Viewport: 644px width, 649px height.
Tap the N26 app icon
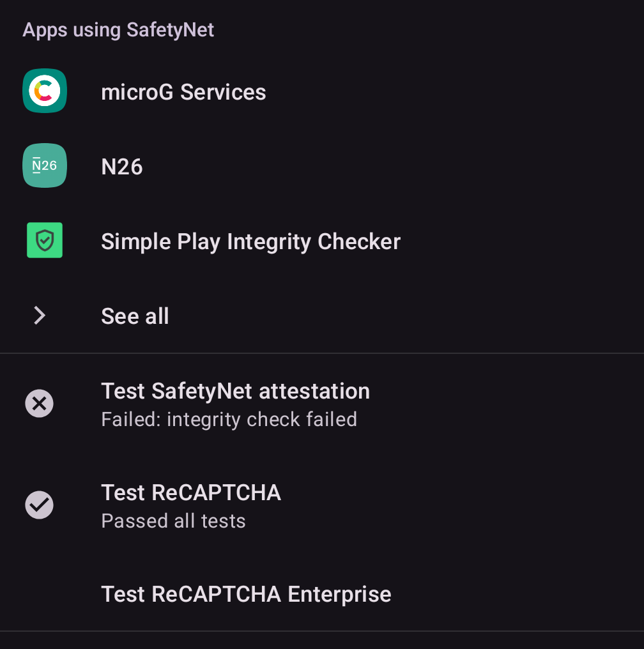[x=45, y=166]
